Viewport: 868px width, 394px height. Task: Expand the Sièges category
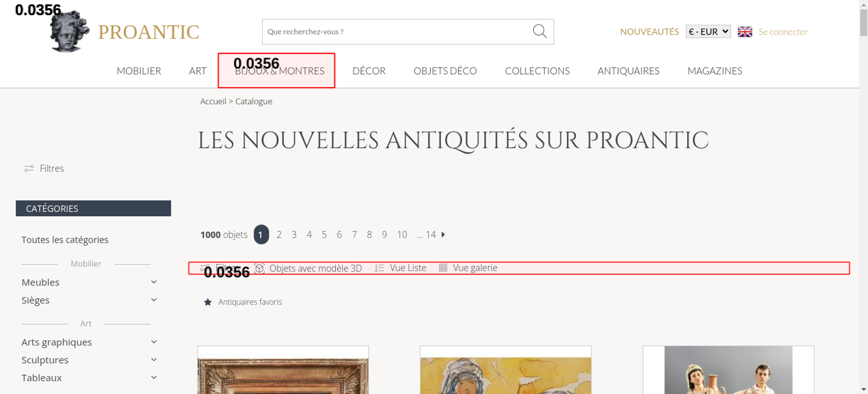154,300
